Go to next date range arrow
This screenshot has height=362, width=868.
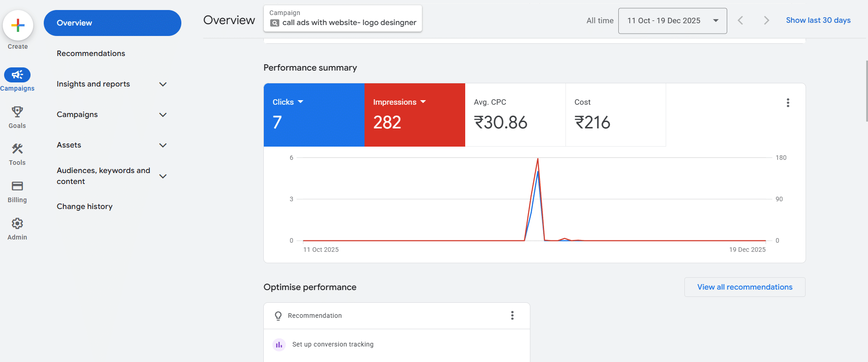coord(766,20)
